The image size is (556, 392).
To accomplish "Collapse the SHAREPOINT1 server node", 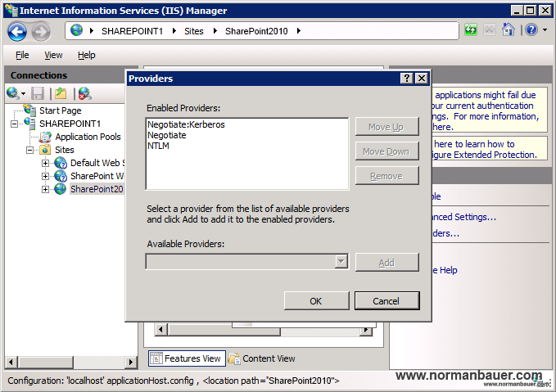I will point(14,124).
